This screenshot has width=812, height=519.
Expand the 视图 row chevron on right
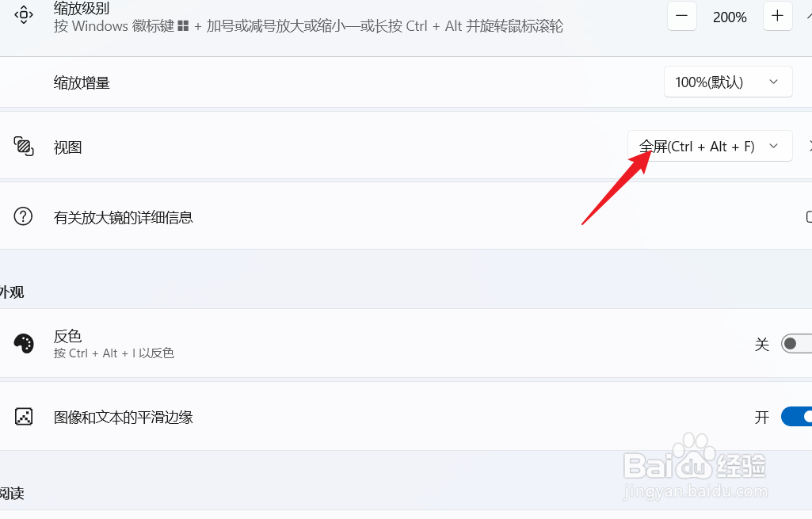click(x=810, y=146)
